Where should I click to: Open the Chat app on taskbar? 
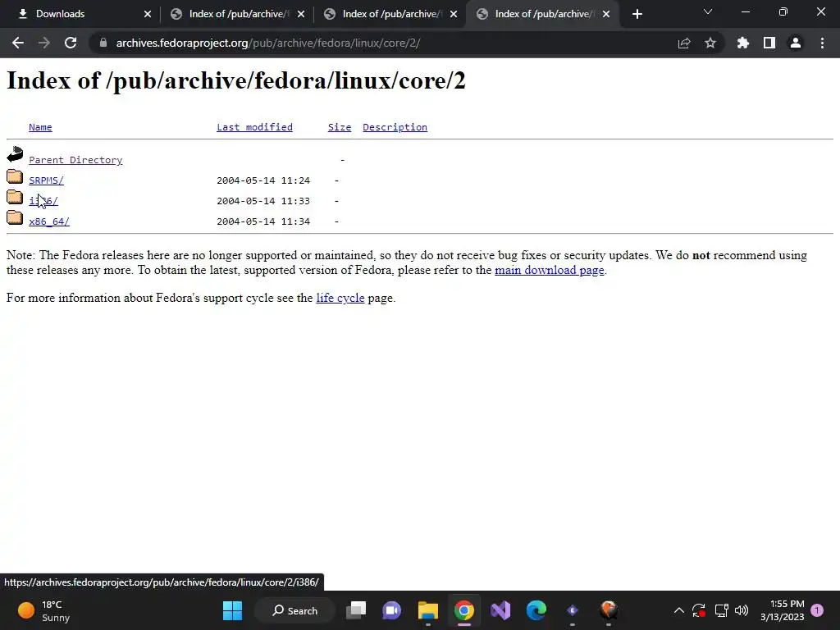click(391, 610)
